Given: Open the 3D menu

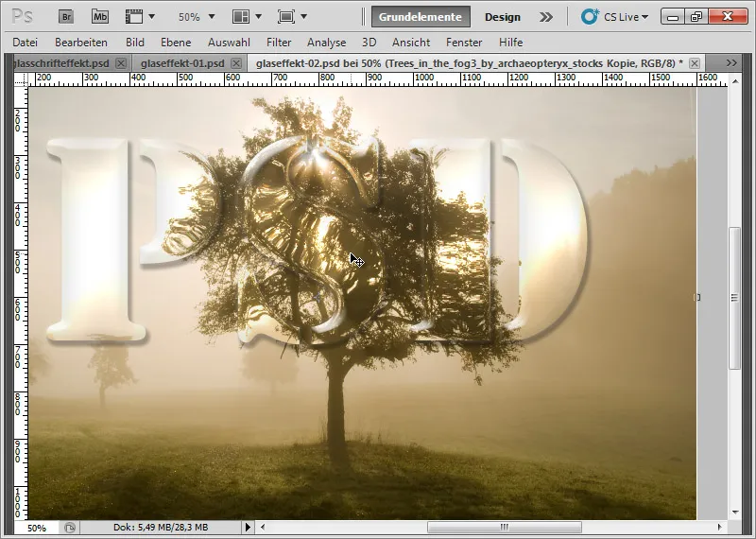Looking at the screenshot, I should coord(369,43).
